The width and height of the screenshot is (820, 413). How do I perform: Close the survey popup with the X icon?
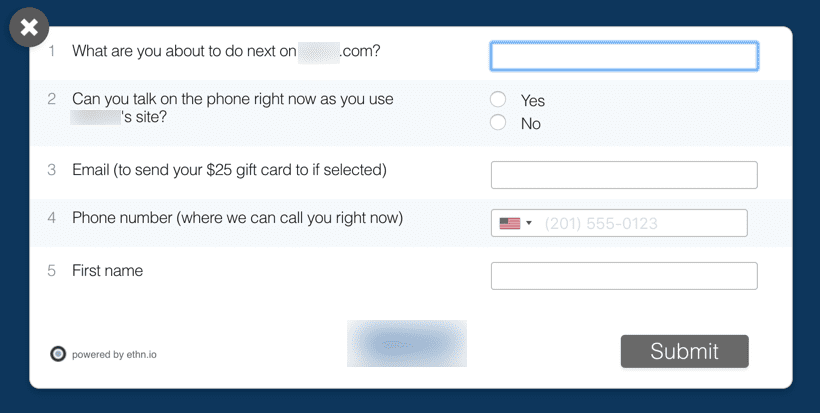pyautogui.click(x=29, y=27)
